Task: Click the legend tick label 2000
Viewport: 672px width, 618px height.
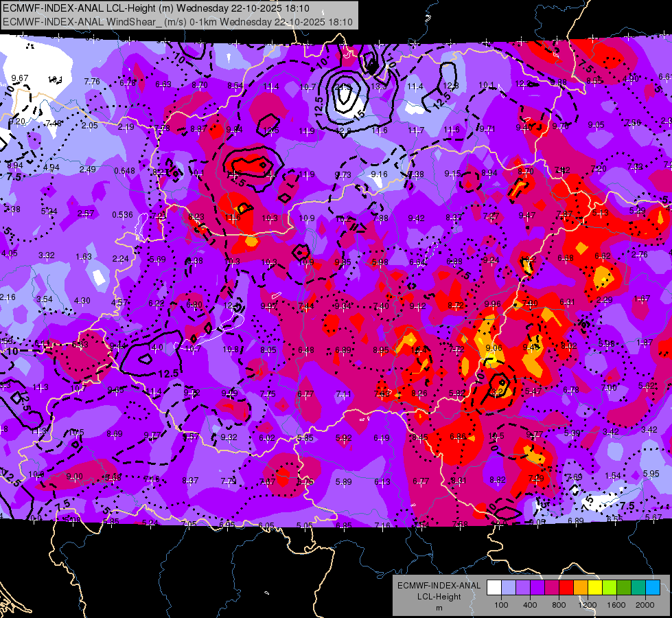Action: [x=645, y=605]
